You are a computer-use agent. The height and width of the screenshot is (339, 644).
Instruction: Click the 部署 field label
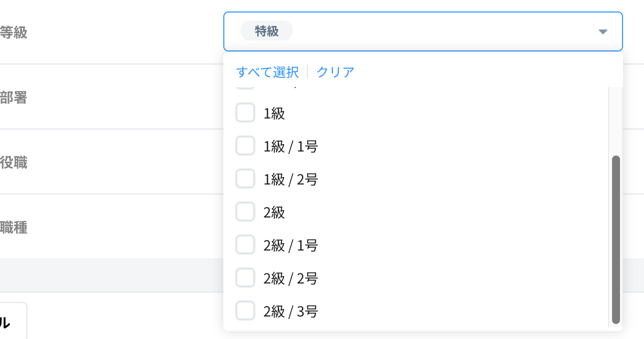(x=13, y=97)
